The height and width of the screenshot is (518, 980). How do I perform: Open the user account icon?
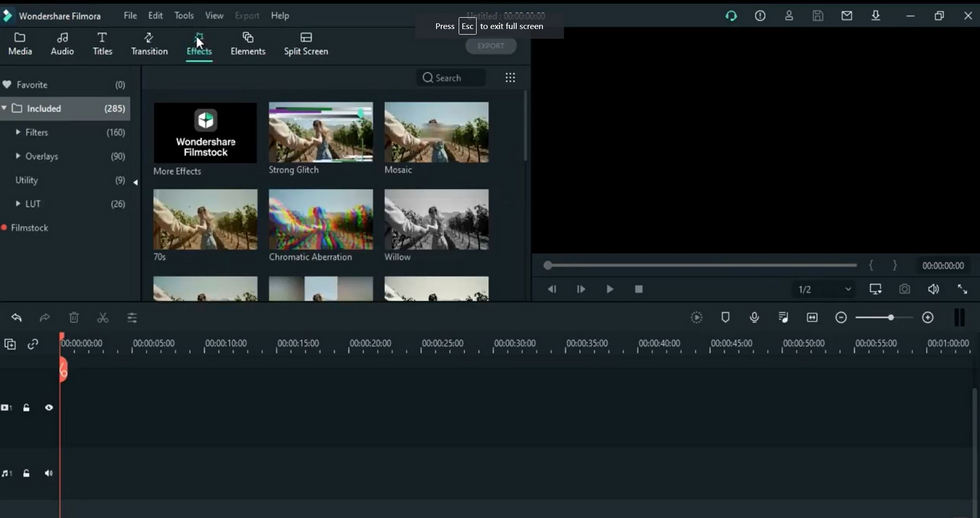click(x=789, y=16)
